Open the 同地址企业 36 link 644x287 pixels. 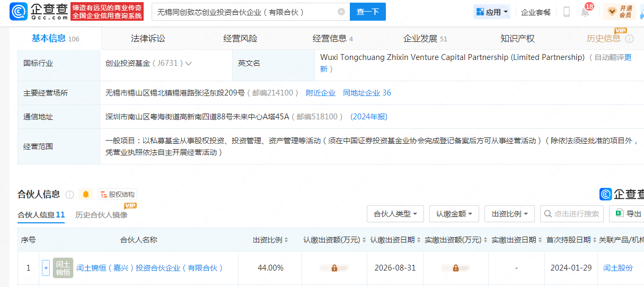click(x=367, y=93)
